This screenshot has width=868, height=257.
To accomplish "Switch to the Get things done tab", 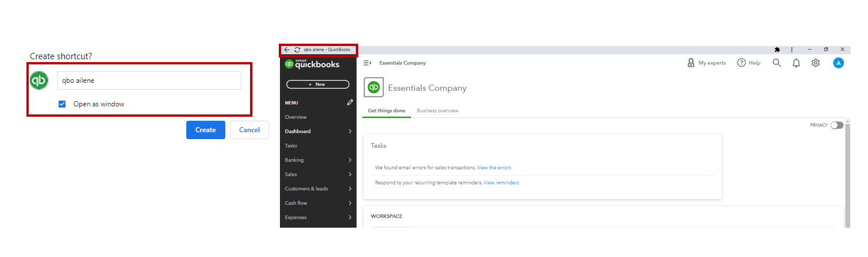I will pyautogui.click(x=386, y=110).
